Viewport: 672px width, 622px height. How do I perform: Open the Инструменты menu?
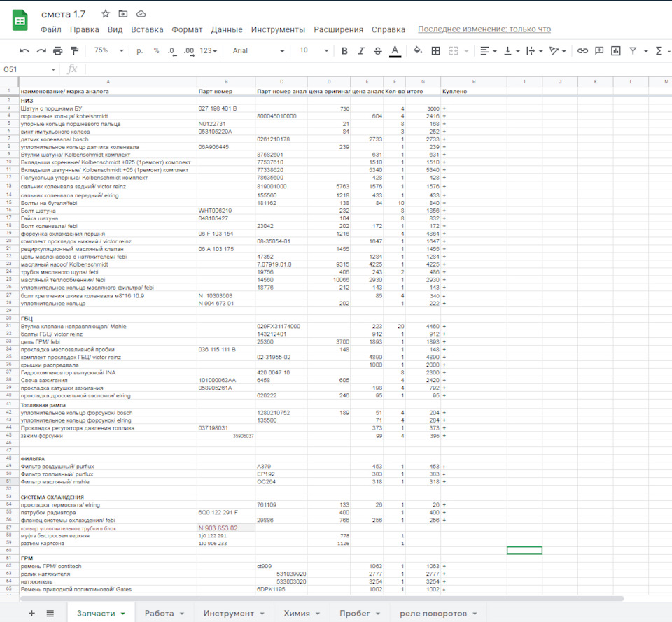tap(278, 29)
